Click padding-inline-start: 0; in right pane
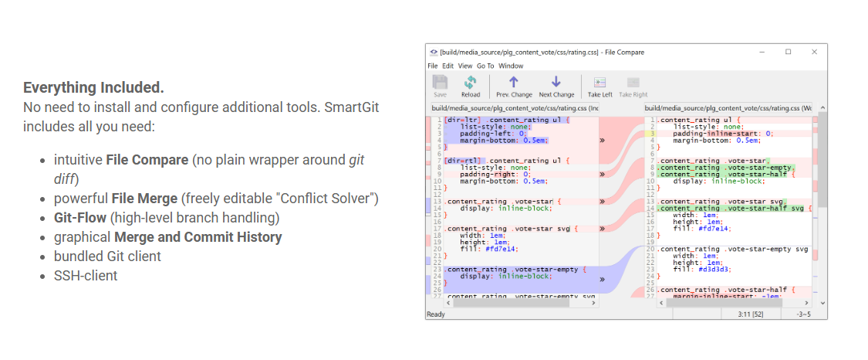 [723, 134]
